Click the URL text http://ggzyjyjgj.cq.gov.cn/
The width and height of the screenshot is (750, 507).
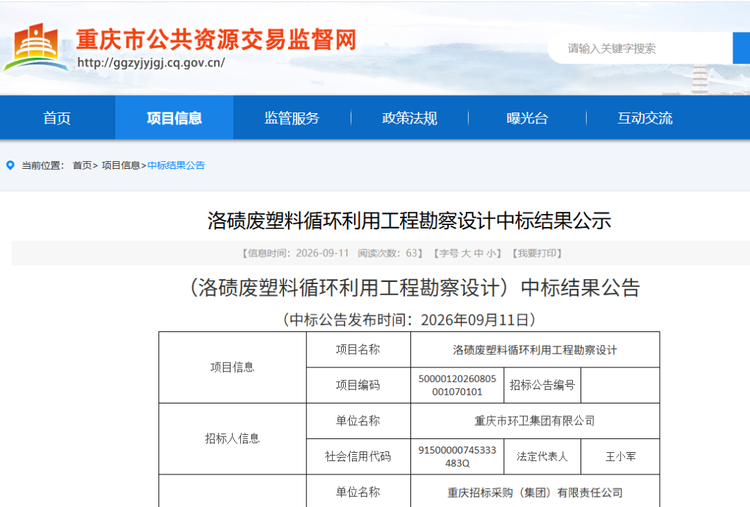[151, 63]
